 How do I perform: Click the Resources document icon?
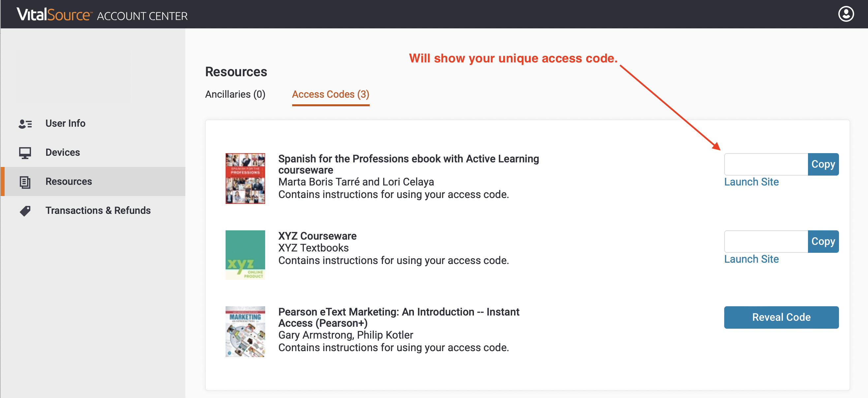pos(25,182)
